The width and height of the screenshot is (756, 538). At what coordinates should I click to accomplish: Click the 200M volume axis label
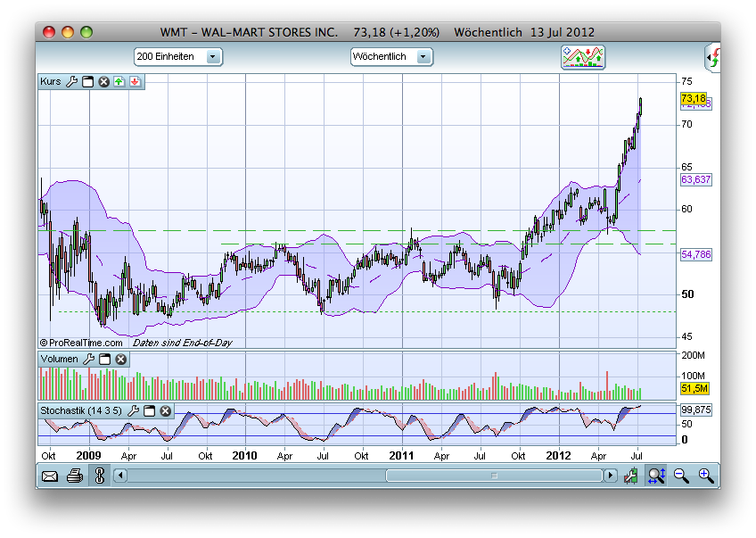click(693, 356)
